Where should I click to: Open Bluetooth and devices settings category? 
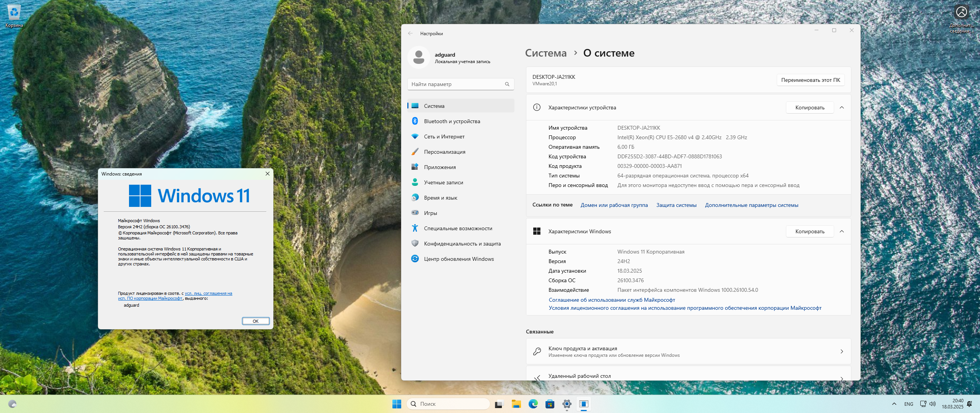click(x=452, y=121)
